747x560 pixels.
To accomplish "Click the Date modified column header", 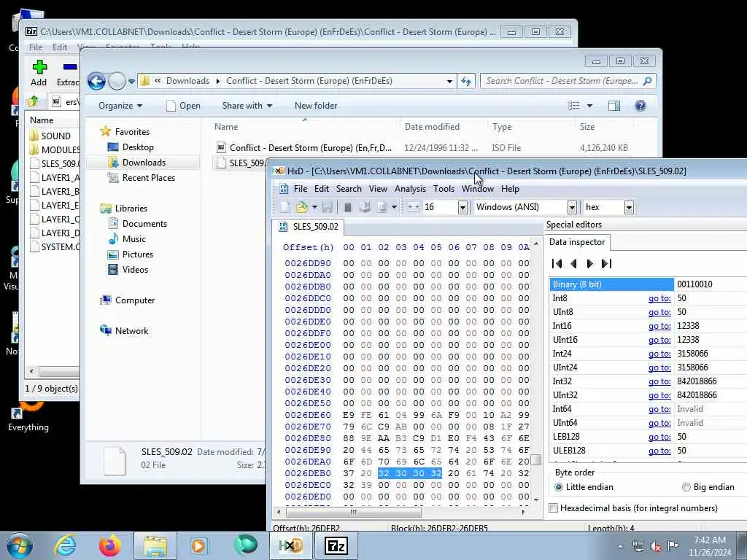I will pos(432,127).
